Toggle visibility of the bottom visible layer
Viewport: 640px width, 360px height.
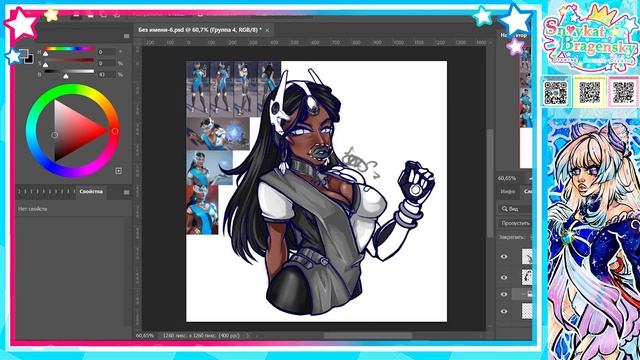coord(504,311)
